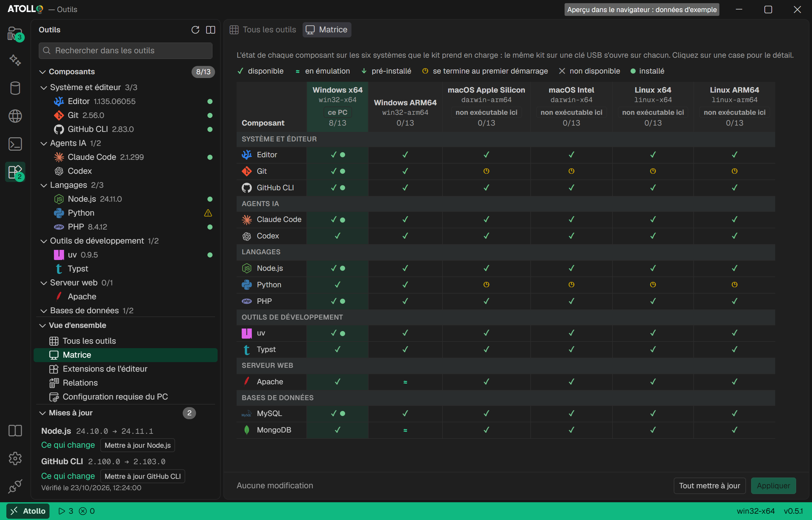The image size is (812, 520).
Task: Select the Matrice tab
Action: 327,30
